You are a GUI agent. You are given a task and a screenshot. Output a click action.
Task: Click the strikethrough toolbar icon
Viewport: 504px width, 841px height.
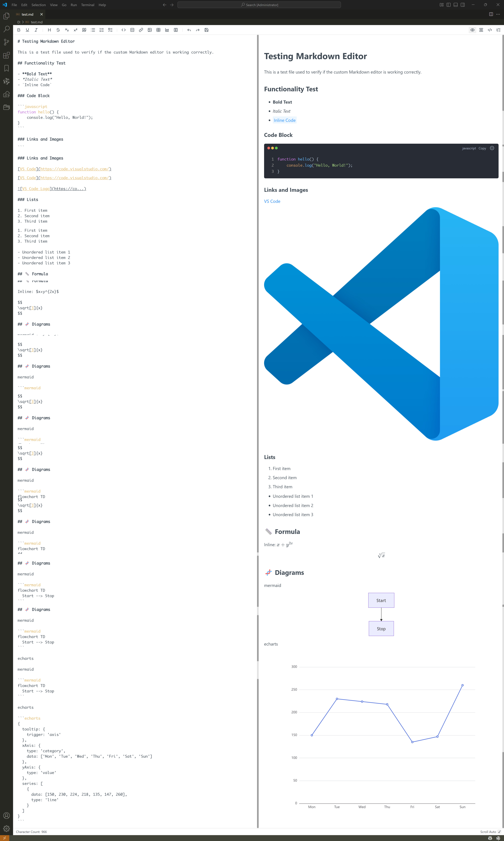tap(58, 30)
